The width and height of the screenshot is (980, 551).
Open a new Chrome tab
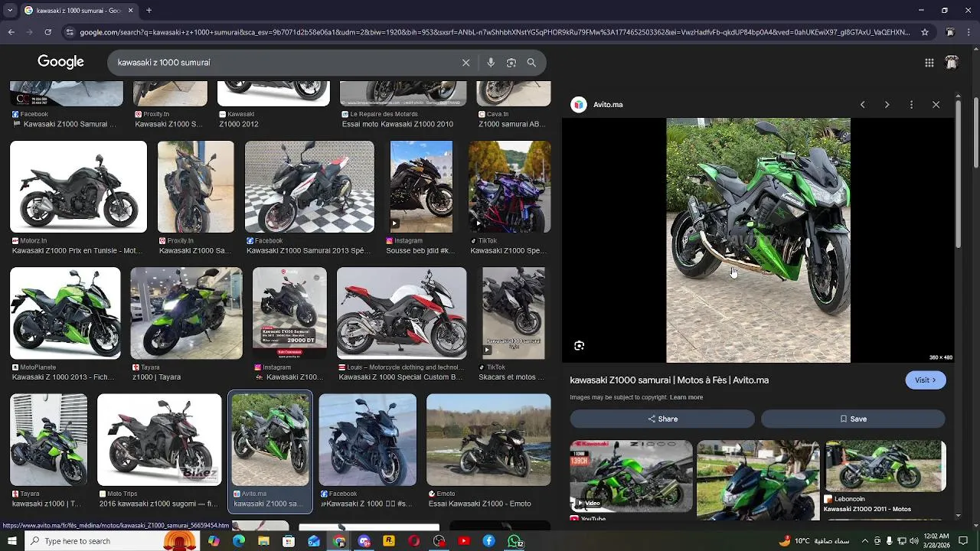point(149,11)
